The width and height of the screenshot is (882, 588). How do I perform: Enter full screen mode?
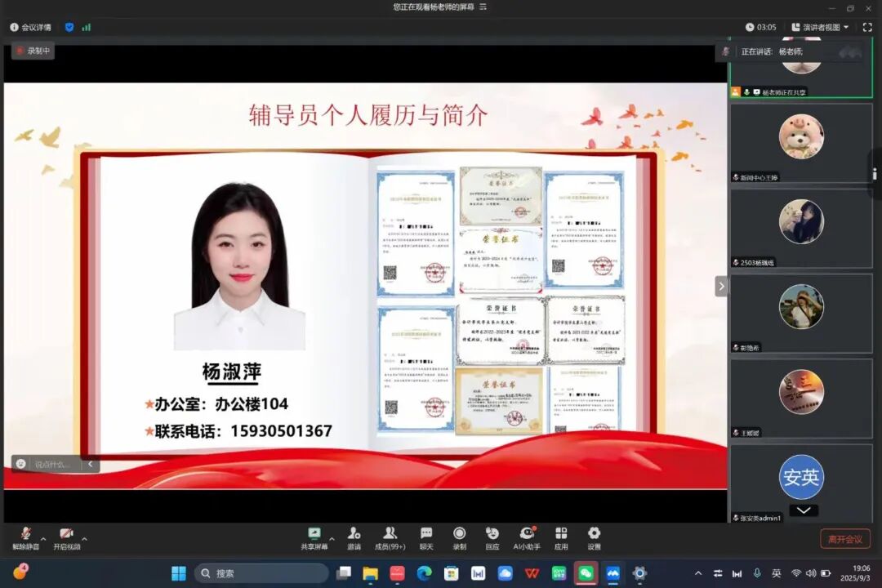pyautogui.click(x=866, y=27)
